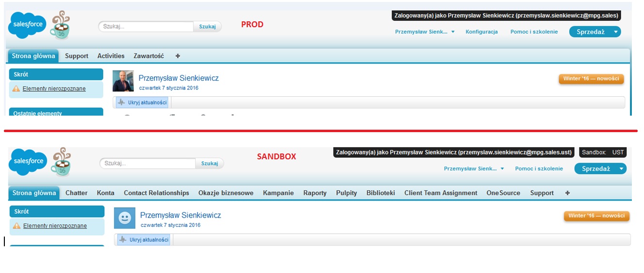
Task: Open the Raporty tab
Action: click(314, 193)
